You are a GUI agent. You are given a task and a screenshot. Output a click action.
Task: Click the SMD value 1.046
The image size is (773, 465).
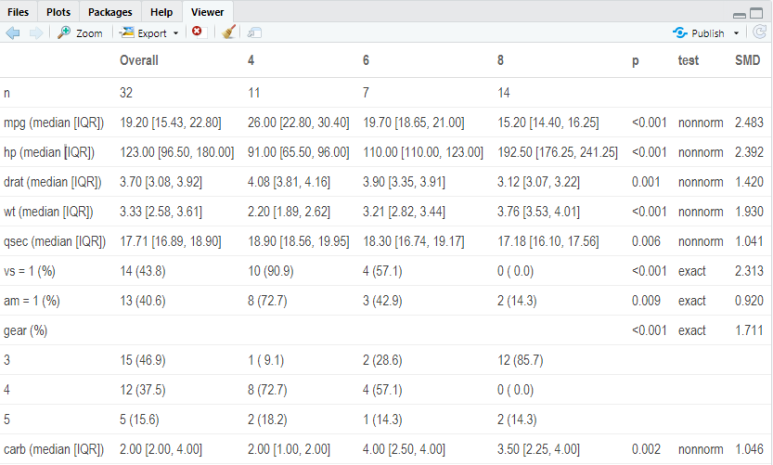click(749, 449)
